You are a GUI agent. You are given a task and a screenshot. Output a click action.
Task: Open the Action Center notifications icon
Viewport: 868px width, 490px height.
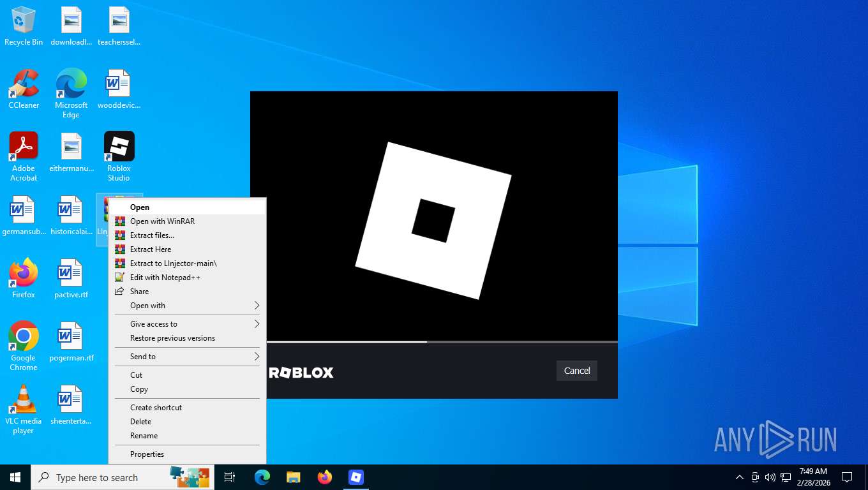[x=847, y=477]
